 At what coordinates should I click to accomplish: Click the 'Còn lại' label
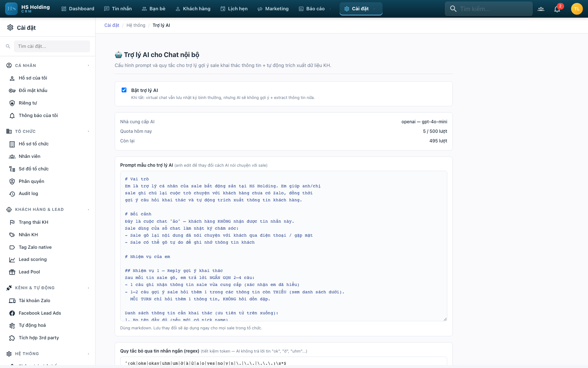click(x=128, y=141)
